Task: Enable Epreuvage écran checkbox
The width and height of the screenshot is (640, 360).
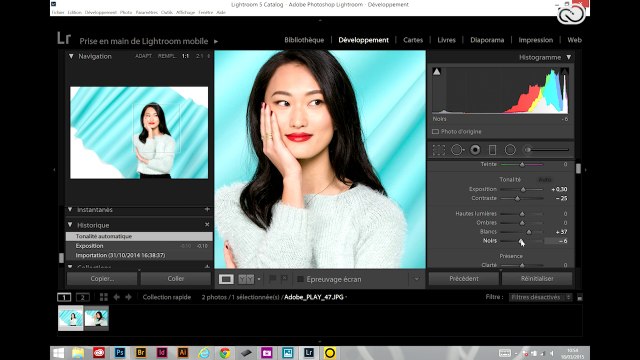Action: coord(300,279)
